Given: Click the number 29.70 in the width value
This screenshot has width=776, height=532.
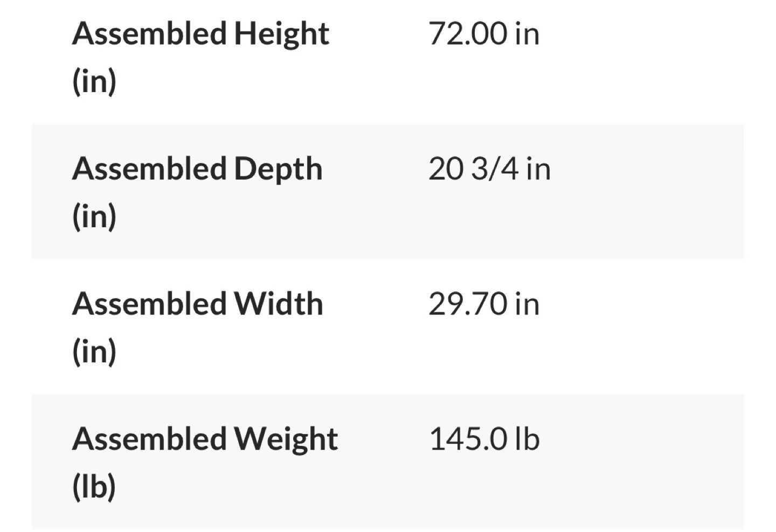Looking at the screenshot, I should 468,304.
